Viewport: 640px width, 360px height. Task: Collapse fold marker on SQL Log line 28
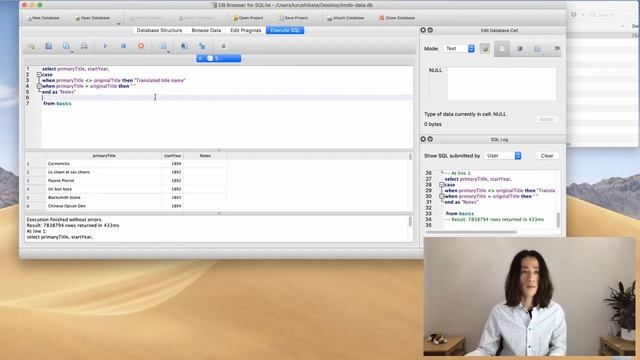point(442,185)
